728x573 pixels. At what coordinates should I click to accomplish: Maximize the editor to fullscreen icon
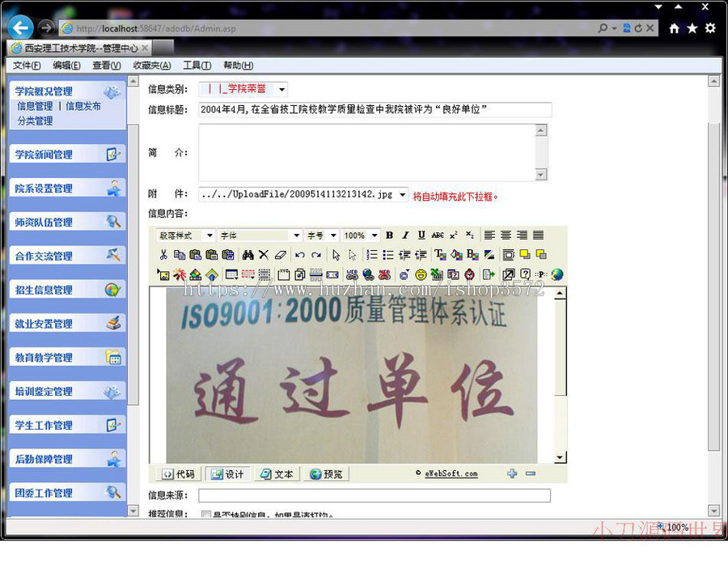point(509,274)
